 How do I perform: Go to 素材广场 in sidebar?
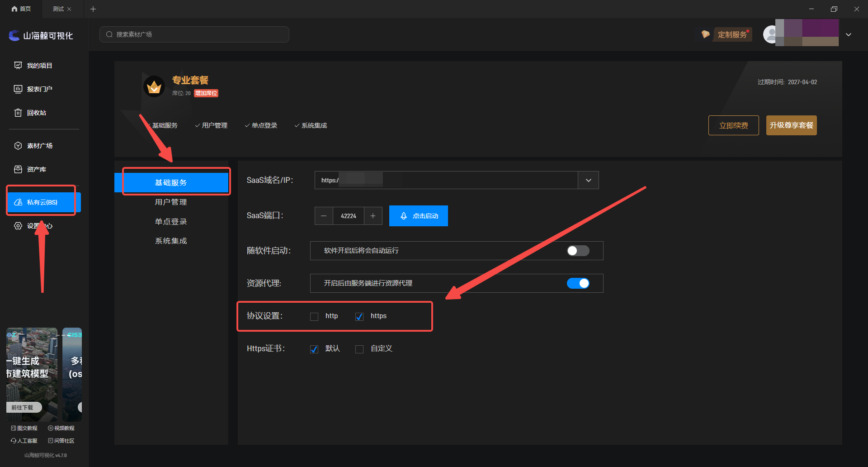click(39, 146)
